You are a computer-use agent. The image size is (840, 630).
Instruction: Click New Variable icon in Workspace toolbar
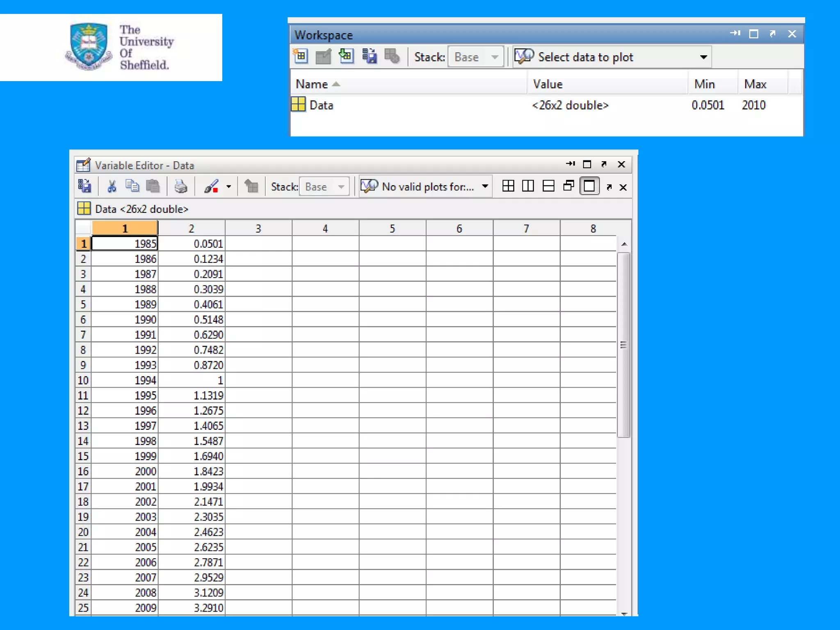tap(301, 56)
